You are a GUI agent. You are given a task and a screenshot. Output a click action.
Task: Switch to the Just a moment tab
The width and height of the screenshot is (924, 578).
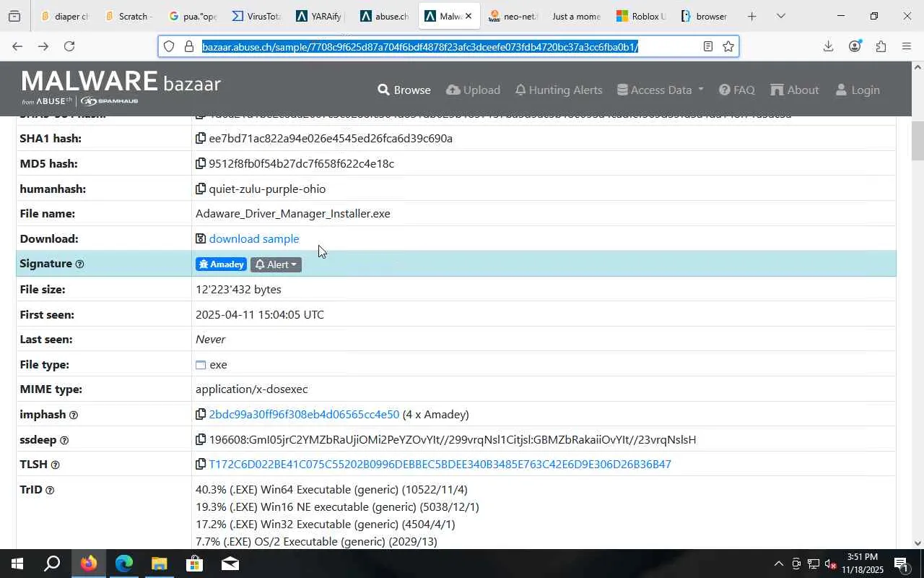click(x=576, y=16)
